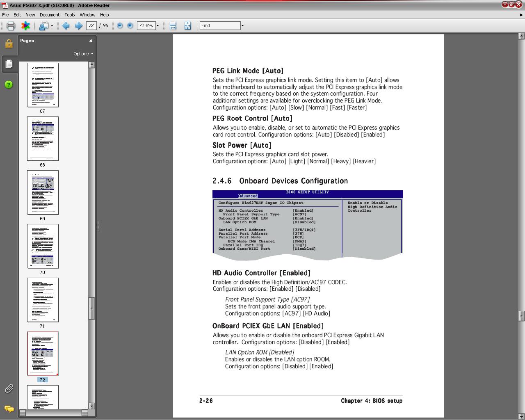Select page 72 thumbnail
This screenshot has height=420, width=525.
[x=43, y=354]
